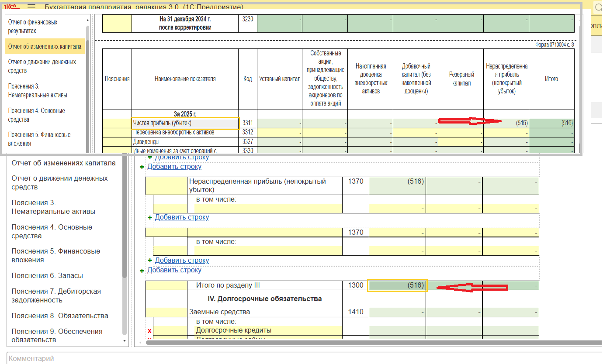This screenshot has height=364, width=610.
Task: Open the main hamburger menu
Action: coord(31,7)
